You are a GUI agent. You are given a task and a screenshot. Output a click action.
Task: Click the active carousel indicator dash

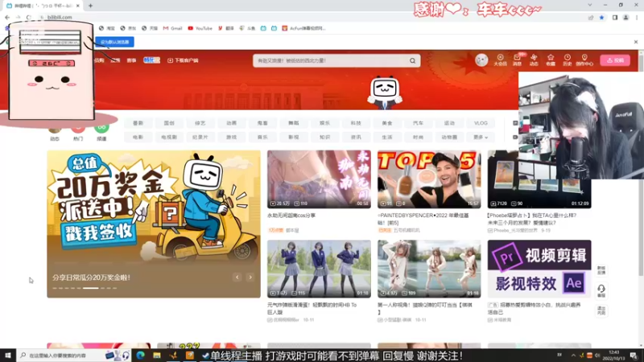[91, 288]
